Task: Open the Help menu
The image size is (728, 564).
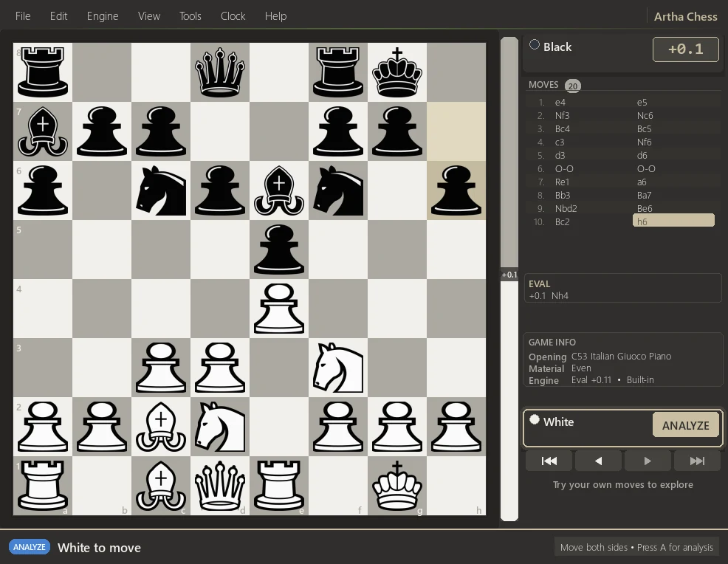Action: pos(276,16)
